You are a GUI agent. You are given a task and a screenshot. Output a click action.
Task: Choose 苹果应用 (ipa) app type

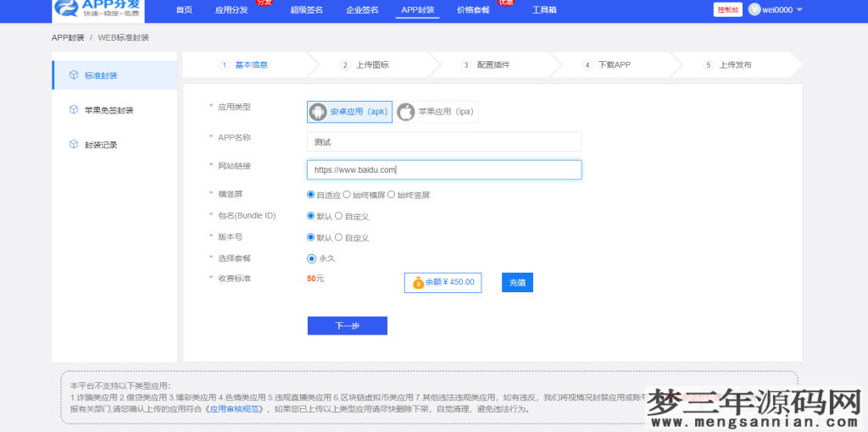[437, 112]
